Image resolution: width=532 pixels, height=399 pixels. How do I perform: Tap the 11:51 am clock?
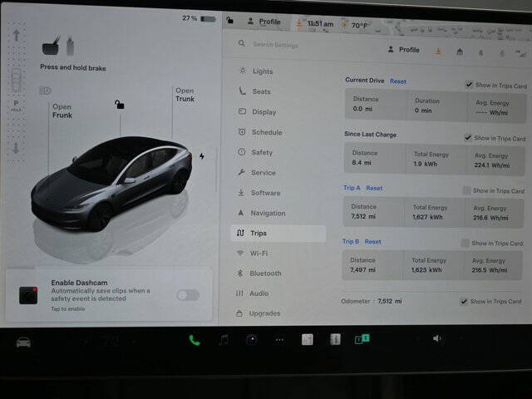(320, 24)
